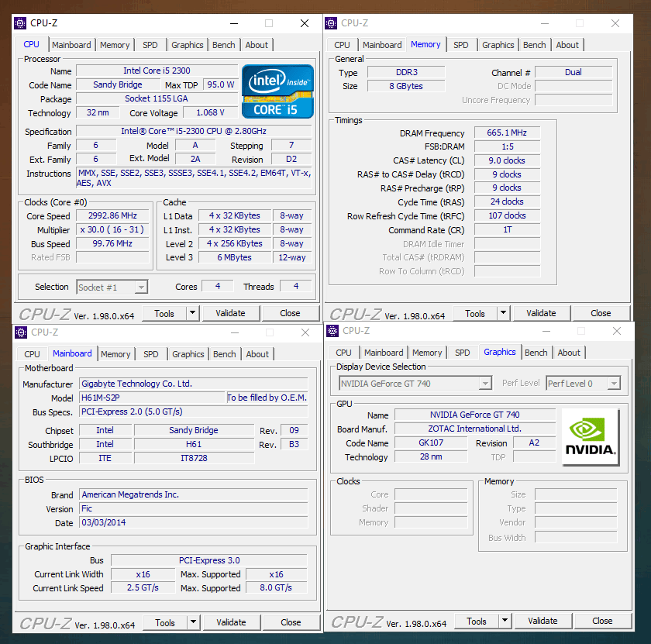Select the Mainboard tab in the Graphics tab window
The image size is (651, 644).
(384, 353)
